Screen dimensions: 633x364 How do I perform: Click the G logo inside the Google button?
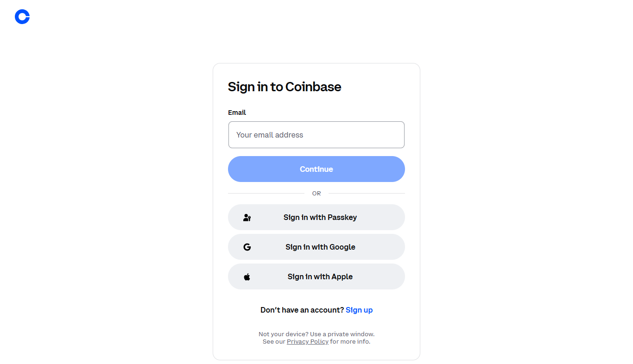tap(247, 247)
